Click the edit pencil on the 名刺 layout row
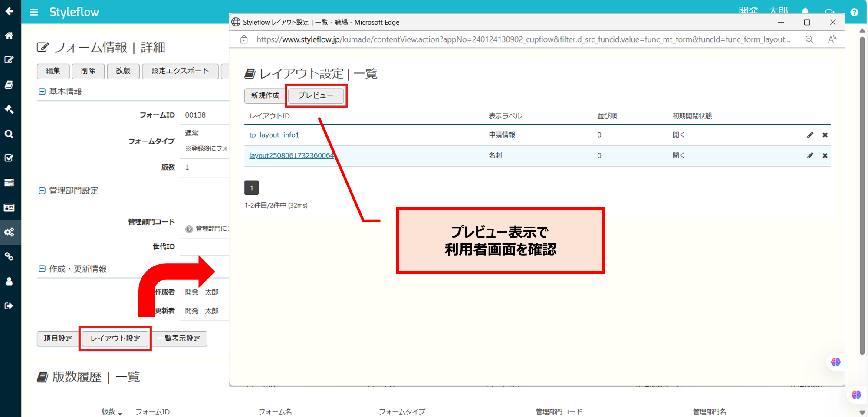Screen dimensions: 868x417 pyautogui.click(x=810, y=155)
